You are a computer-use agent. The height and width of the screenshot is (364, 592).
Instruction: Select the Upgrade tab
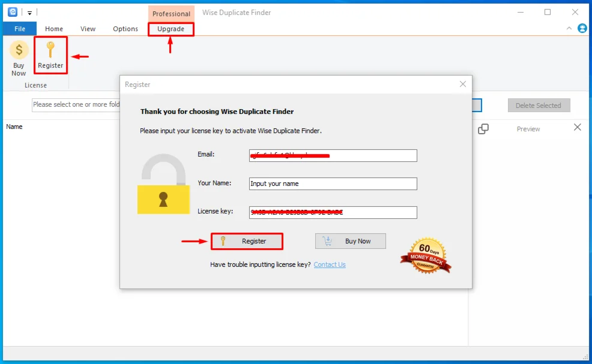pos(171,29)
